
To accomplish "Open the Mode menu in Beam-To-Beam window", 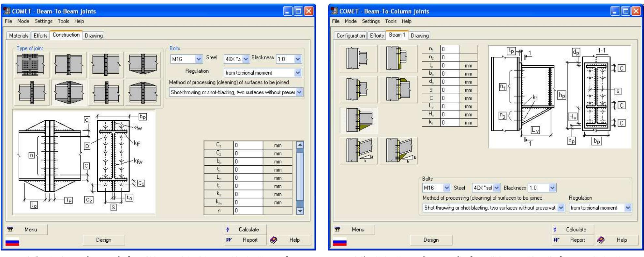I will pyautogui.click(x=23, y=21).
